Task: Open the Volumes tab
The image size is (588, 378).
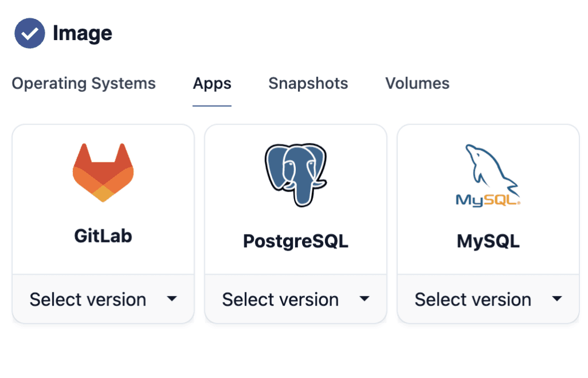Action: point(417,83)
